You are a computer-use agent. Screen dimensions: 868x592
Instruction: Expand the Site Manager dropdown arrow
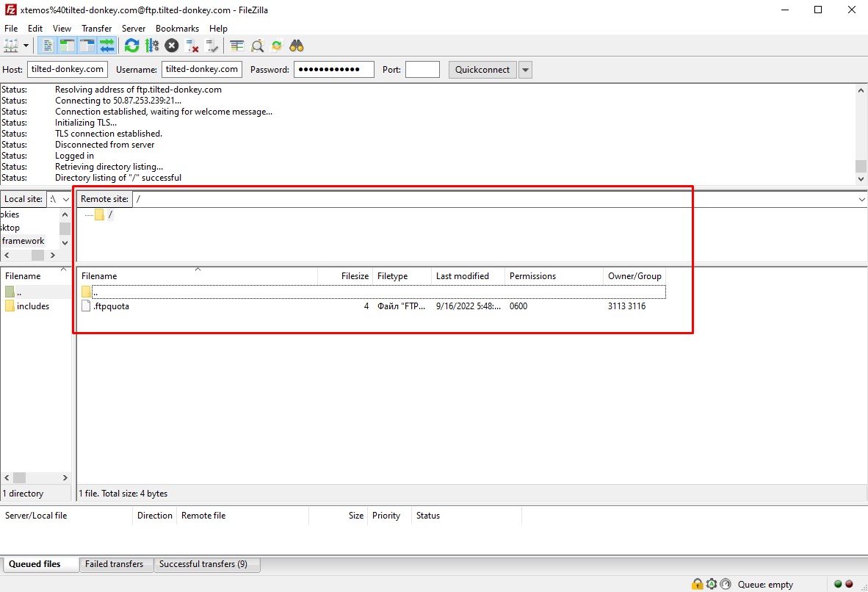point(26,46)
